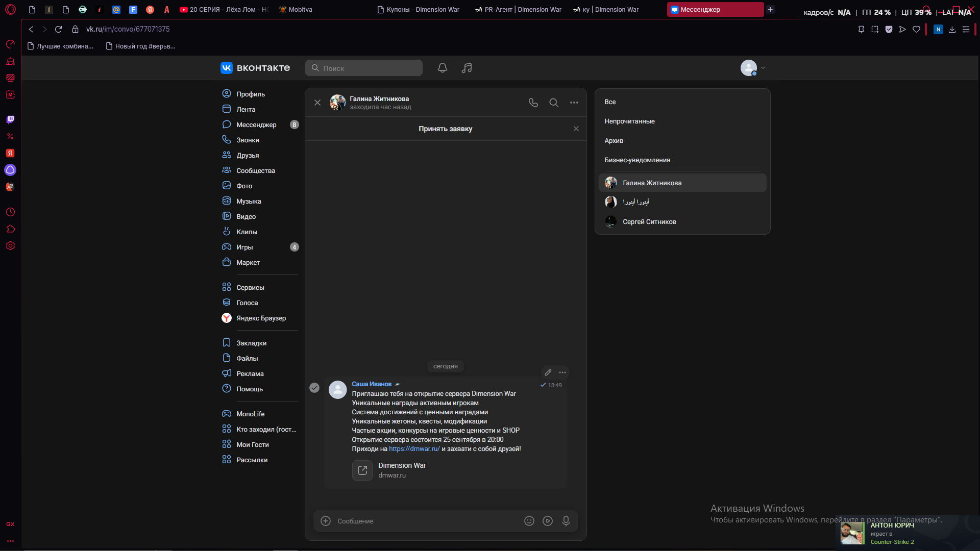Click the VK search field
980x551 pixels.
pyautogui.click(x=364, y=68)
